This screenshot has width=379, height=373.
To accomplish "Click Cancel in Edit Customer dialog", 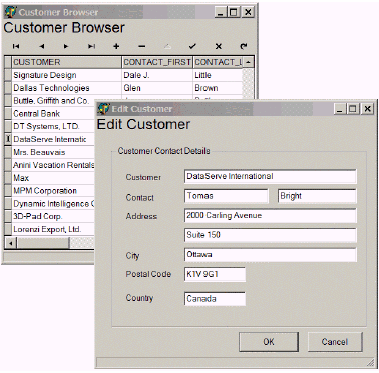I will click(x=335, y=342).
